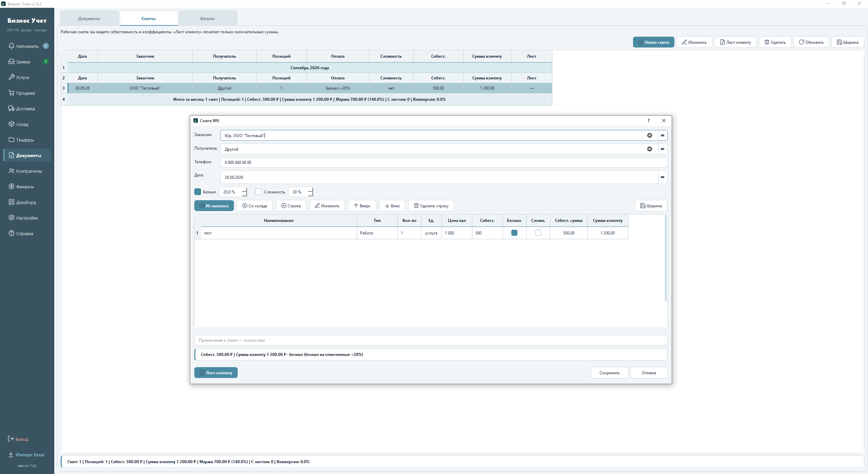Click Лист клиенту button in dialog

pos(216,373)
